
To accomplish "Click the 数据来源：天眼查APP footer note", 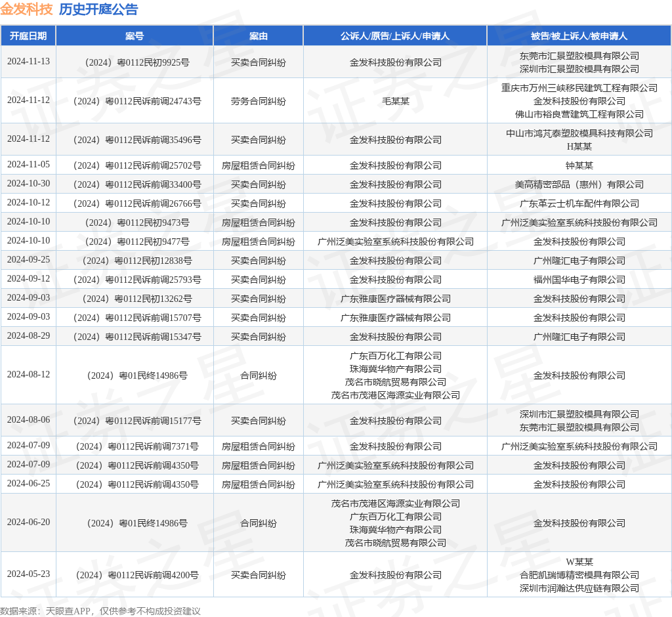I will (100, 611).
